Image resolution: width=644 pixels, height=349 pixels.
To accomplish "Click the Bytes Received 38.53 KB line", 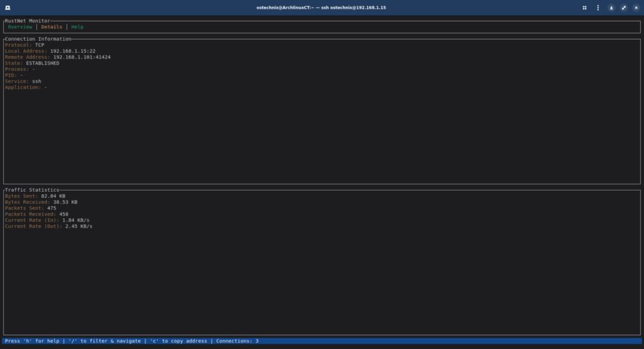I will (x=41, y=202).
